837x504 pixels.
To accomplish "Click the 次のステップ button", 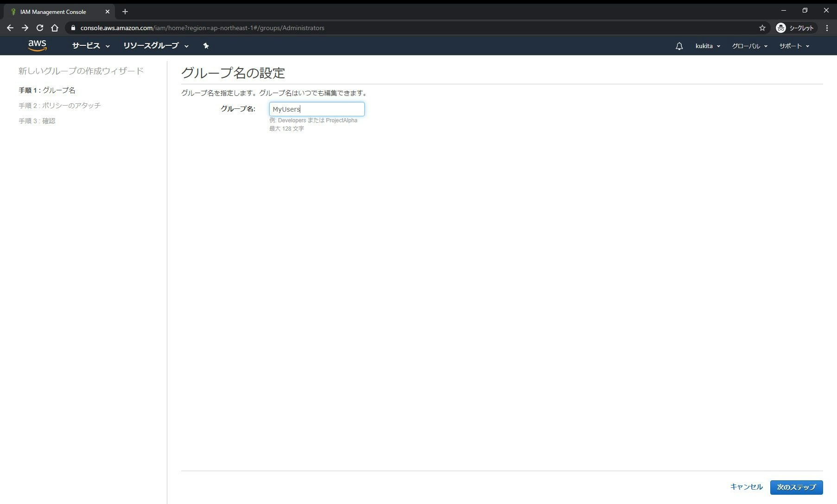I will [x=796, y=487].
